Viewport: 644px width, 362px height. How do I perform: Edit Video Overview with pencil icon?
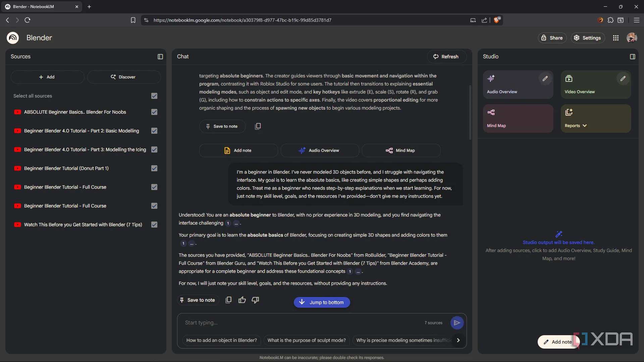[x=623, y=78]
